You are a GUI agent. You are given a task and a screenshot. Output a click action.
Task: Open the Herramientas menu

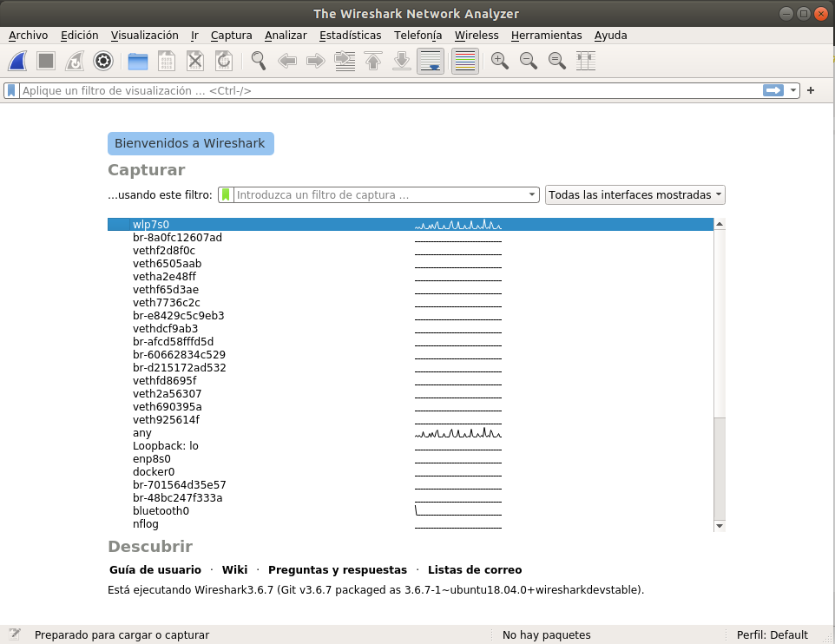coord(546,36)
